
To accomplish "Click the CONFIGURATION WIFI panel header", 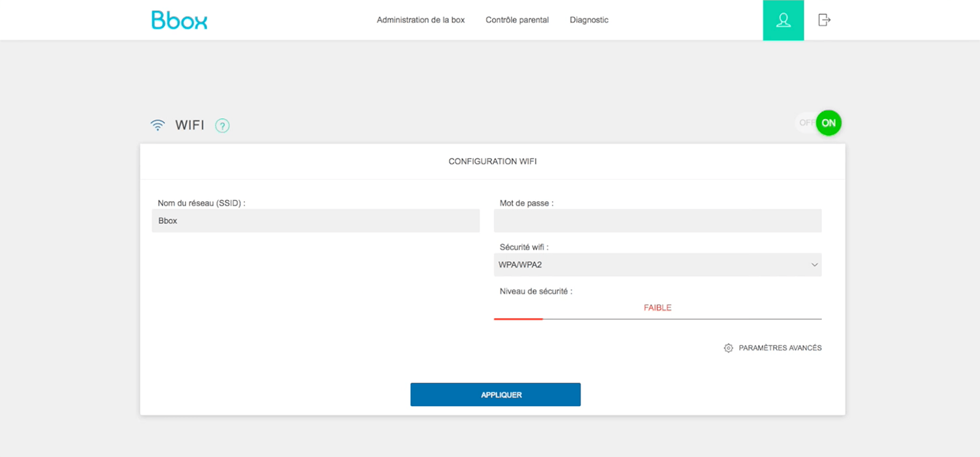I will [x=492, y=161].
